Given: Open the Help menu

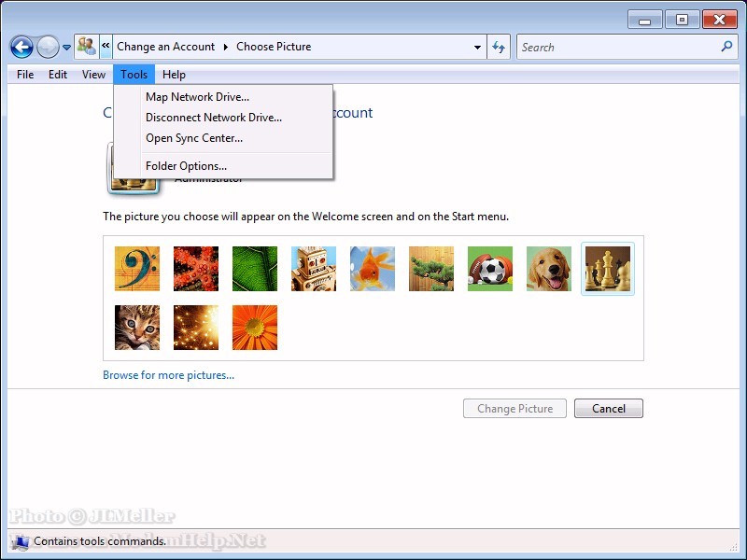Looking at the screenshot, I should [x=174, y=75].
